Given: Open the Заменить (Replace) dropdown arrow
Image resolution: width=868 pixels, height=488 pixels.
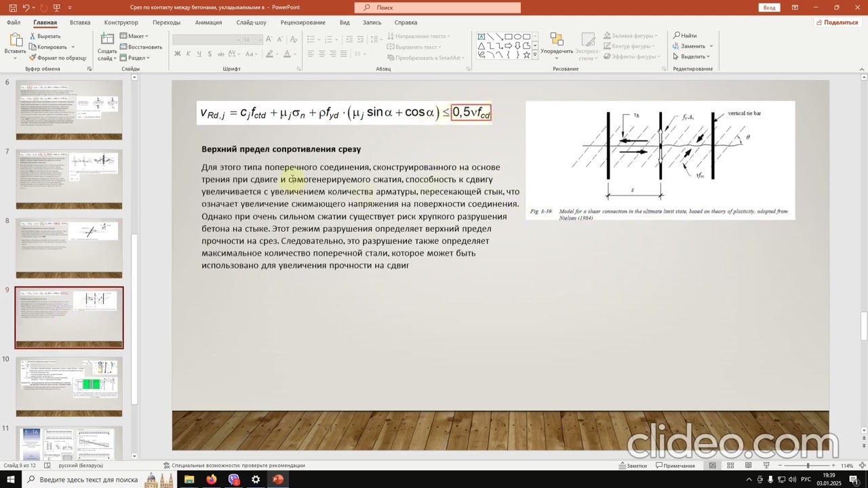Looking at the screenshot, I should pyautogui.click(x=711, y=46).
